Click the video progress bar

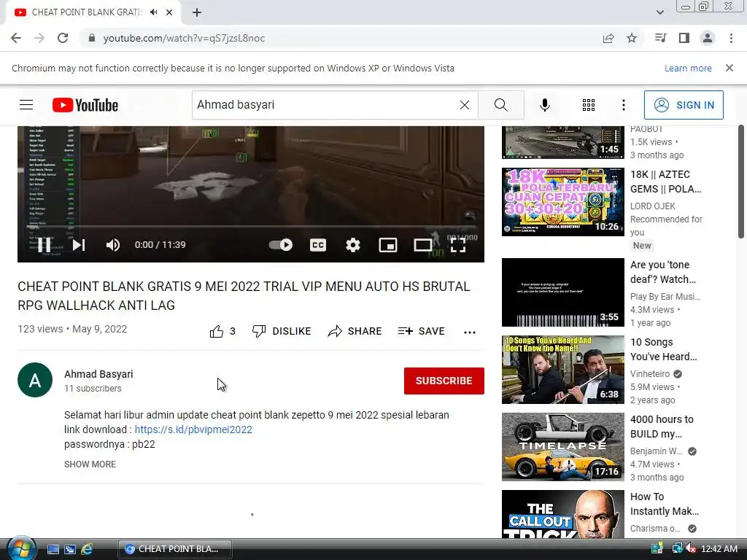[251, 227]
